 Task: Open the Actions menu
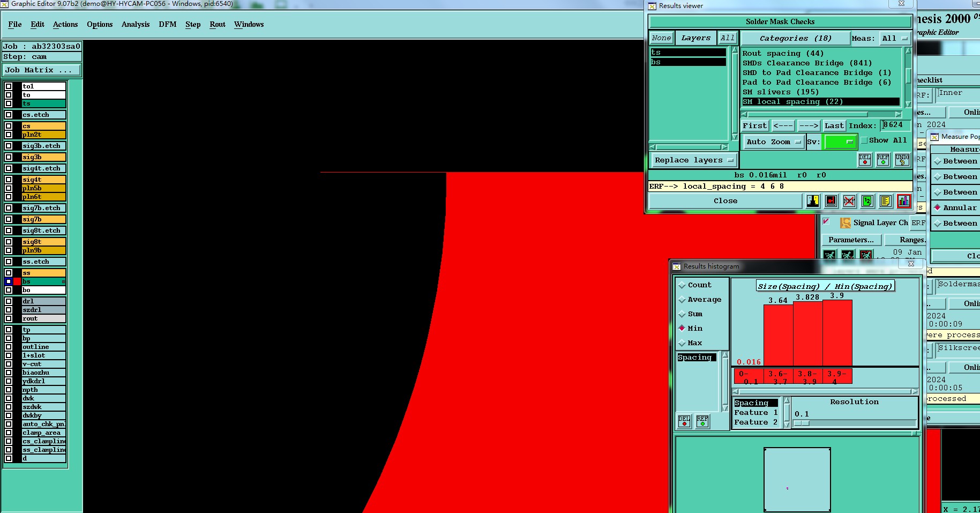[65, 25]
